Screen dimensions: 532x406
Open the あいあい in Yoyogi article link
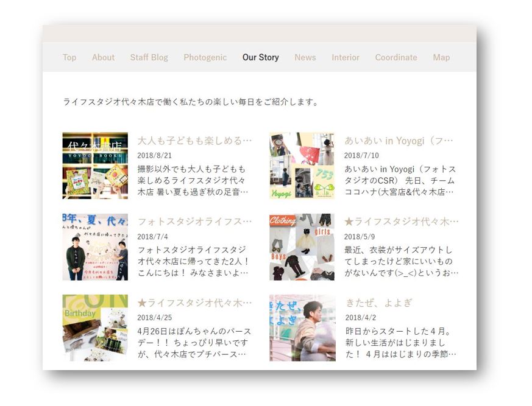[399, 141]
